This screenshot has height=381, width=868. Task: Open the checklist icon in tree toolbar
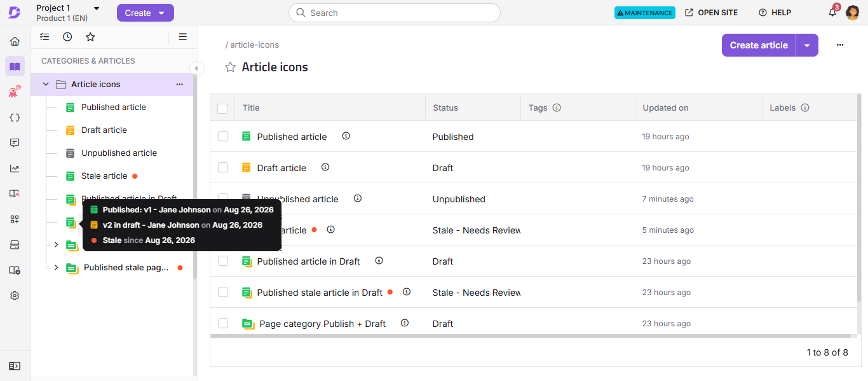point(44,37)
